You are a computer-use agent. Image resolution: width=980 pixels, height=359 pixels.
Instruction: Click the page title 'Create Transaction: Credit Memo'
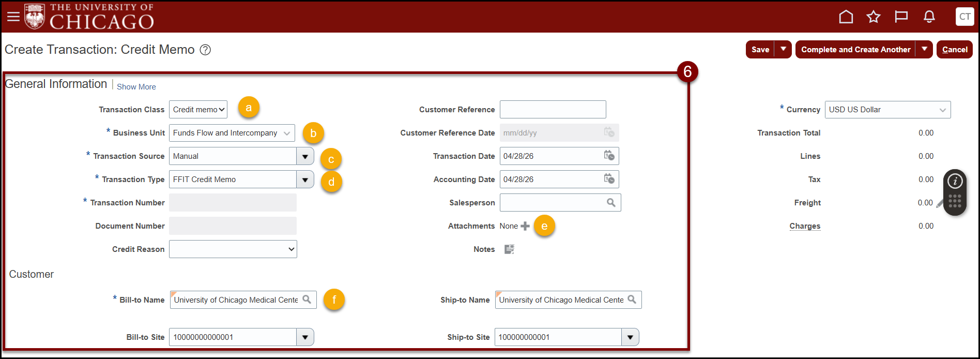pyautogui.click(x=100, y=50)
